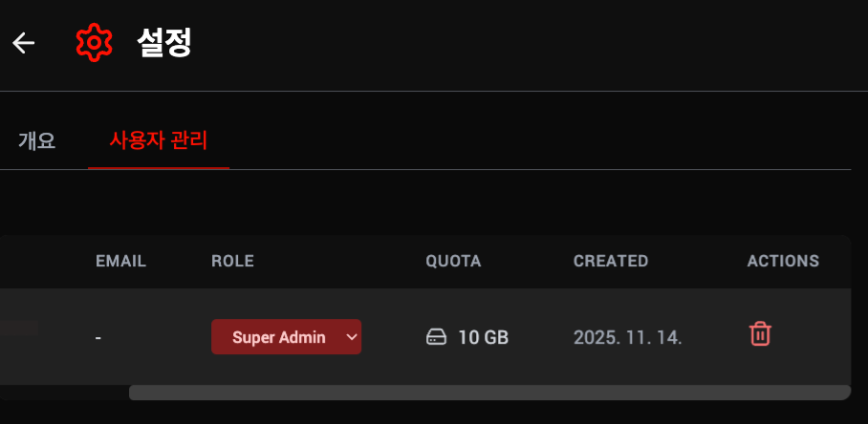868x424 pixels.
Task: Click the storage drive icon beside 10 GB
Action: coord(436,337)
